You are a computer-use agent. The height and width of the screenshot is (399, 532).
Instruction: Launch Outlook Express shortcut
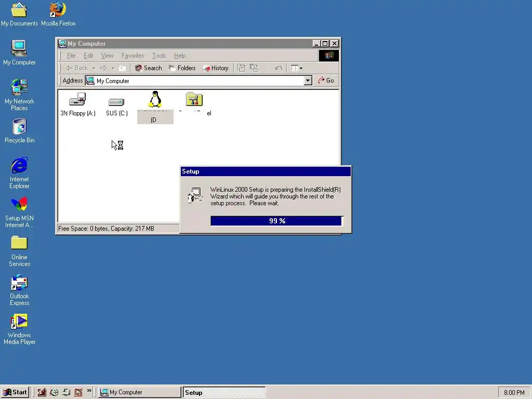point(19,290)
